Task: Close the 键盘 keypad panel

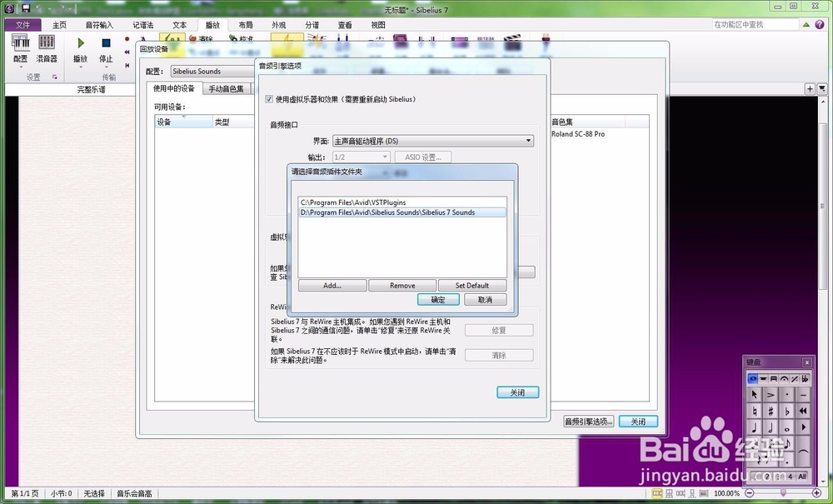Action: coord(807,362)
